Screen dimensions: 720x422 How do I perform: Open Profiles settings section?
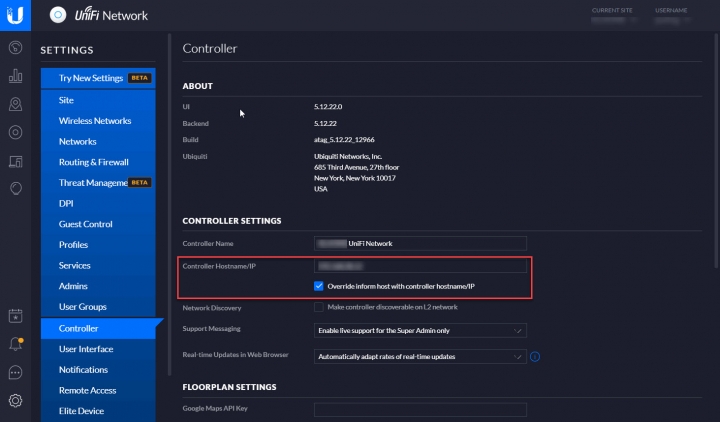click(98, 245)
